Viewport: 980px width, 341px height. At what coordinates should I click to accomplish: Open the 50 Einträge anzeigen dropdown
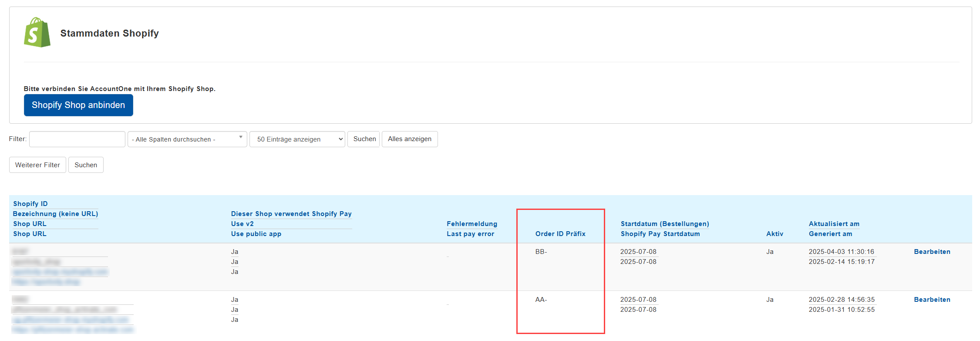(x=297, y=139)
